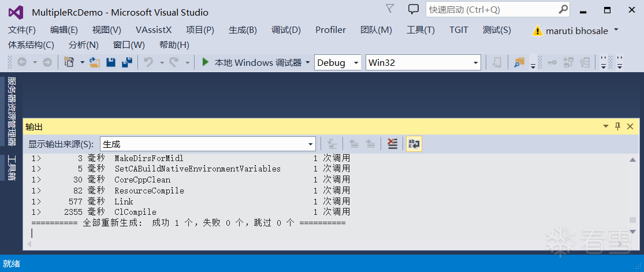This screenshot has width=644, height=272.
Task: Click the Quick Launch search magnifier
Action: 563,9
